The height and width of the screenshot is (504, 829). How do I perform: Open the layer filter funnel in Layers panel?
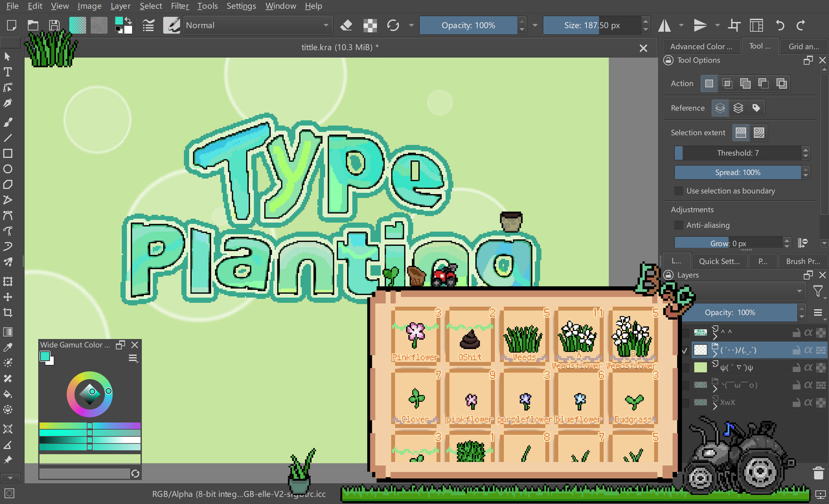(818, 291)
